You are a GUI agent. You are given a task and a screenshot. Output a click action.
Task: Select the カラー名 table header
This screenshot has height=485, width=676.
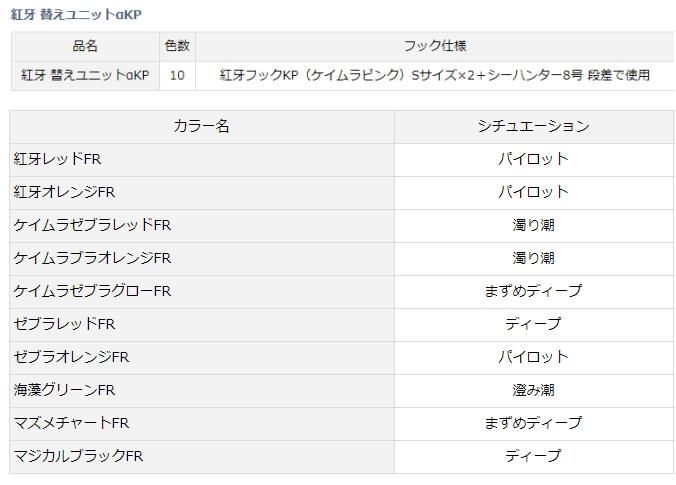click(x=201, y=126)
